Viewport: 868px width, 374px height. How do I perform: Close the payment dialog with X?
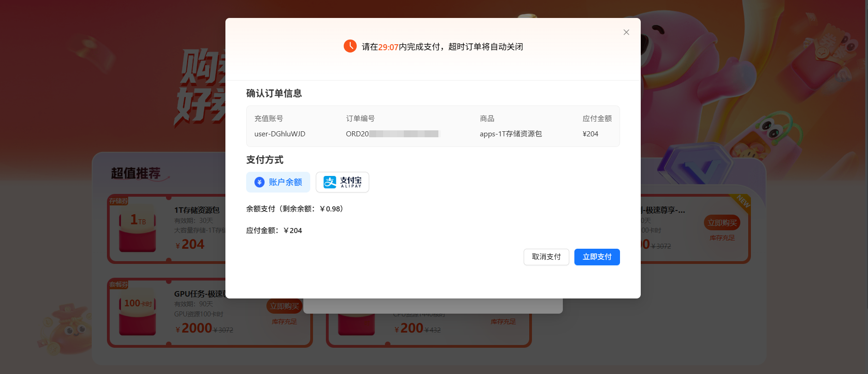pyautogui.click(x=626, y=32)
